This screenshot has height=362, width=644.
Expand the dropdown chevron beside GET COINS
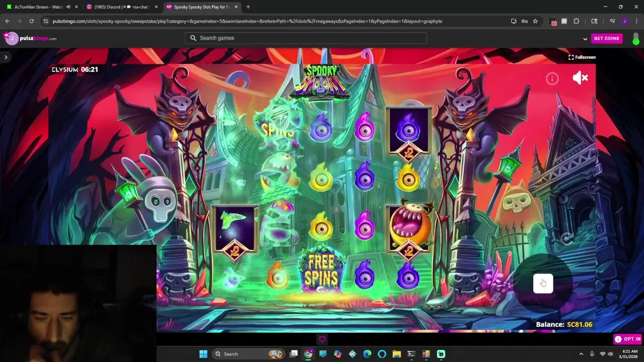point(585,39)
